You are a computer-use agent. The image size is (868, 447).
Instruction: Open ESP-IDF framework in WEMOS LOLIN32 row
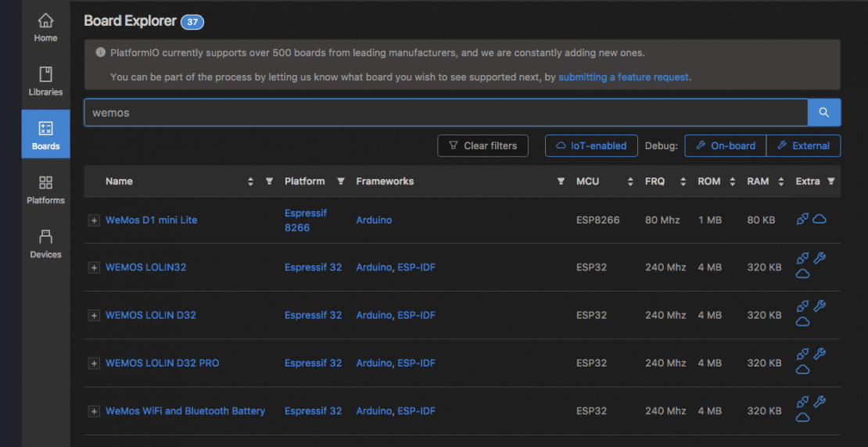click(416, 268)
